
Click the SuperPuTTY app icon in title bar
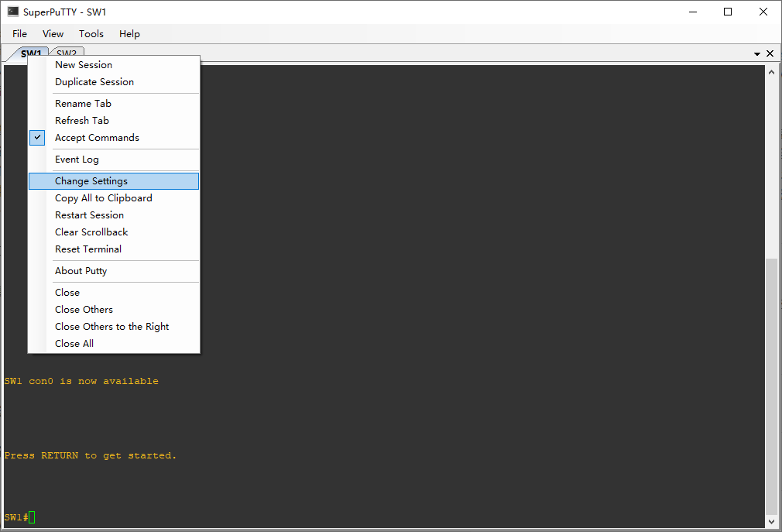(x=13, y=12)
